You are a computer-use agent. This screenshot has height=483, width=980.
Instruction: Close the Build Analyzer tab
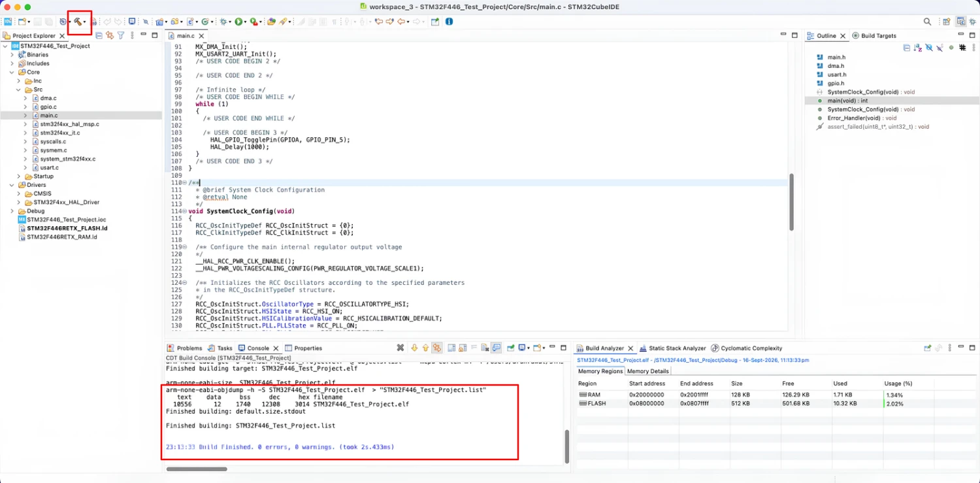(x=629, y=348)
